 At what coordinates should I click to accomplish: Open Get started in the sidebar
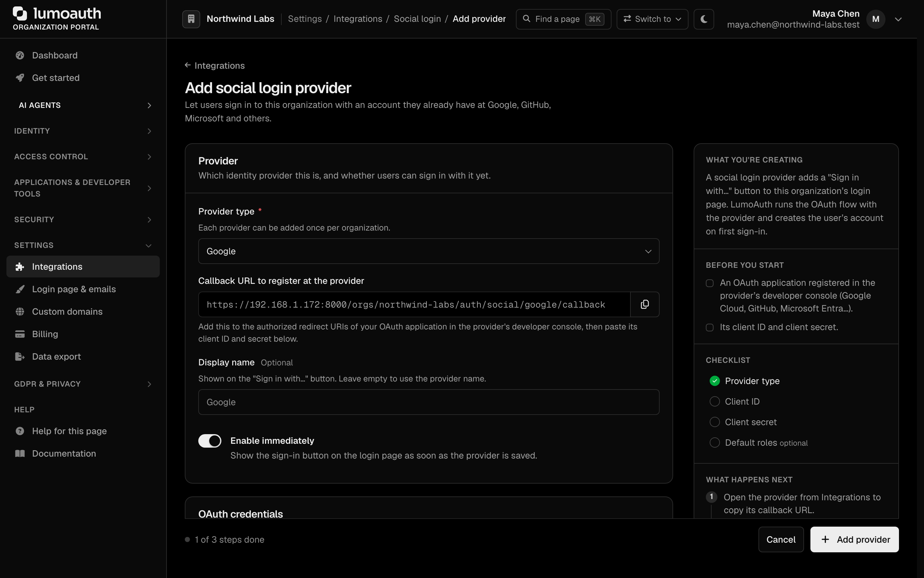point(83,78)
